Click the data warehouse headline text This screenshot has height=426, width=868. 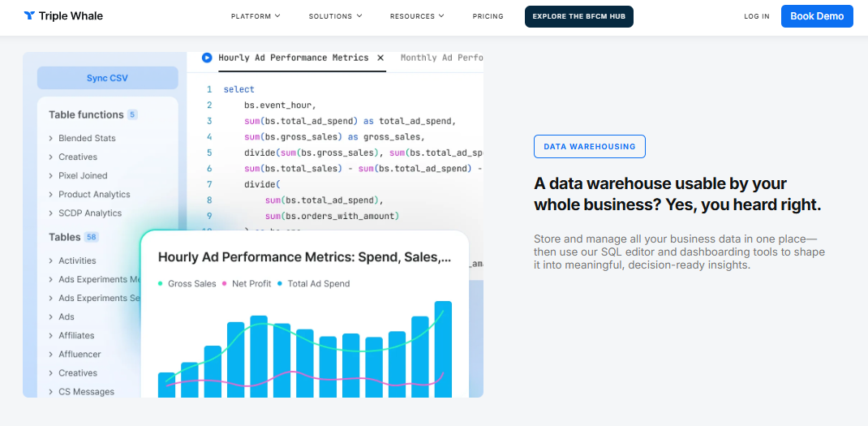coord(677,194)
